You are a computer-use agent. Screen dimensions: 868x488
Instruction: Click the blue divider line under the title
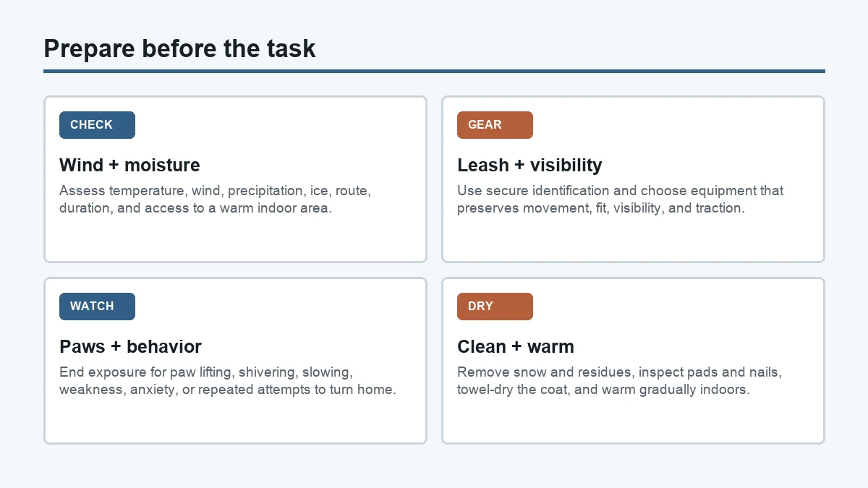click(434, 71)
